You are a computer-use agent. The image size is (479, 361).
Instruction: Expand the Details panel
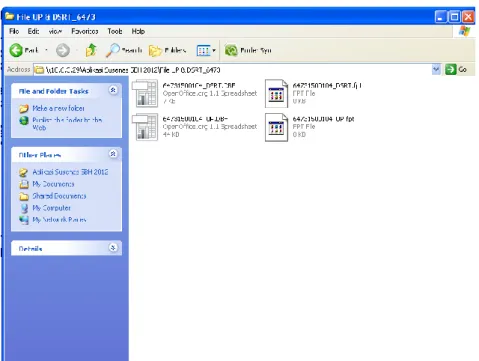pyautogui.click(x=113, y=248)
